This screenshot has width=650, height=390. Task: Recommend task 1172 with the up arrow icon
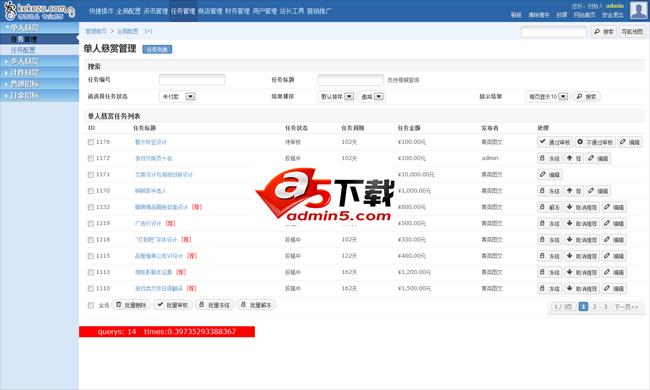click(570, 158)
